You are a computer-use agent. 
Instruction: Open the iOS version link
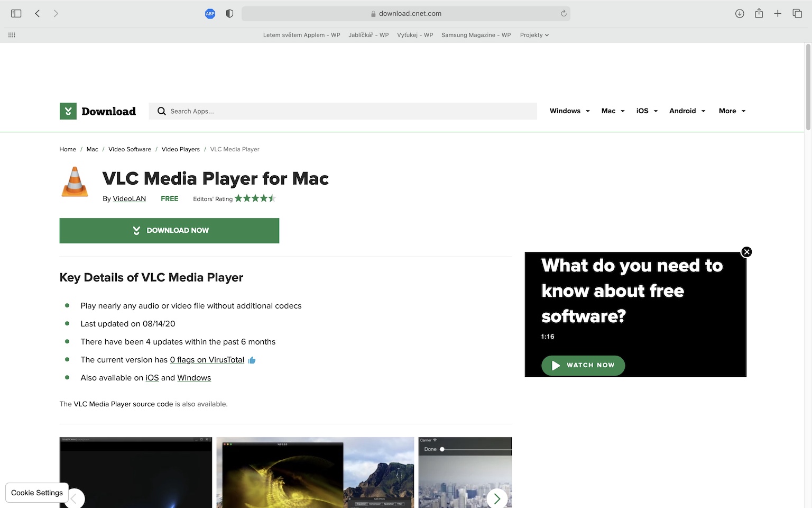coord(152,378)
